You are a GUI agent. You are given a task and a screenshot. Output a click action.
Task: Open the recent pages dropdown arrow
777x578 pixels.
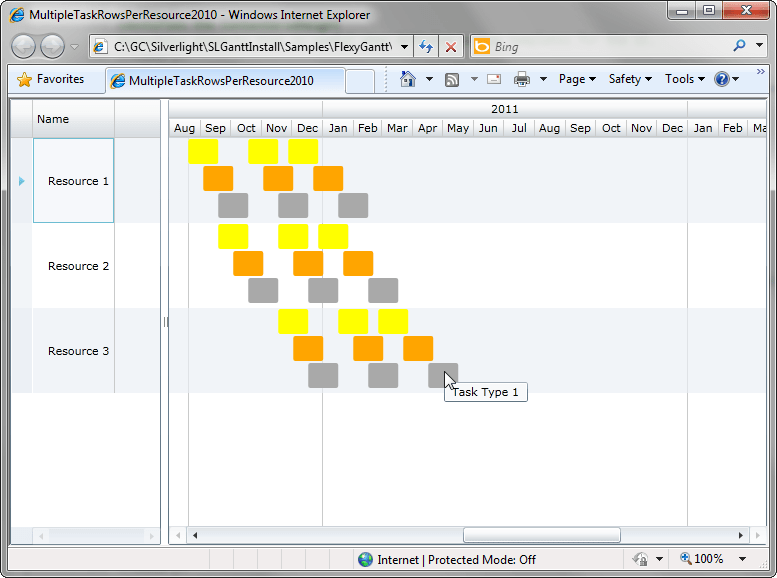[74, 47]
